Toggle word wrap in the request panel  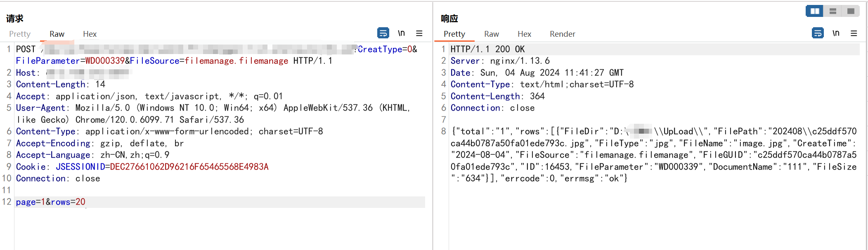point(383,33)
